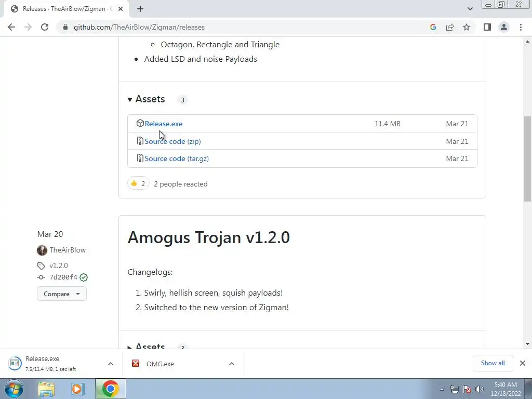The width and height of the screenshot is (532, 399).
Task: Open Amogus Trojan v1.2.0 release title
Action: [209, 237]
